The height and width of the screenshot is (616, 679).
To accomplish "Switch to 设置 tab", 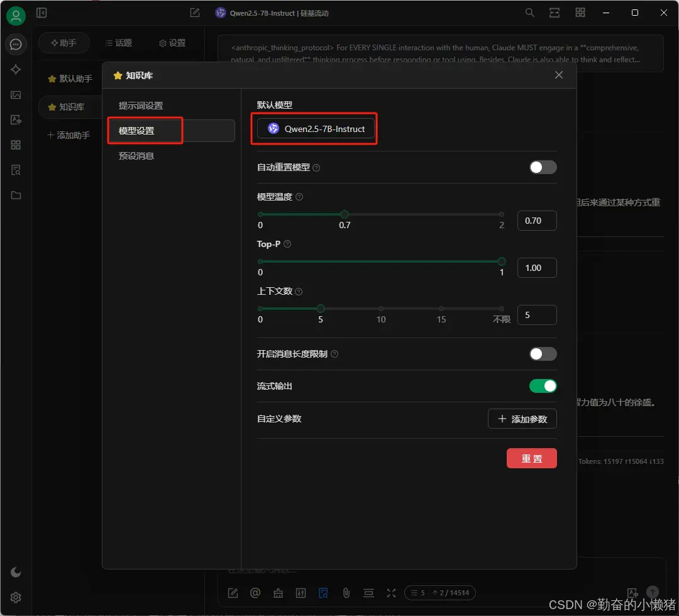I will (172, 43).
